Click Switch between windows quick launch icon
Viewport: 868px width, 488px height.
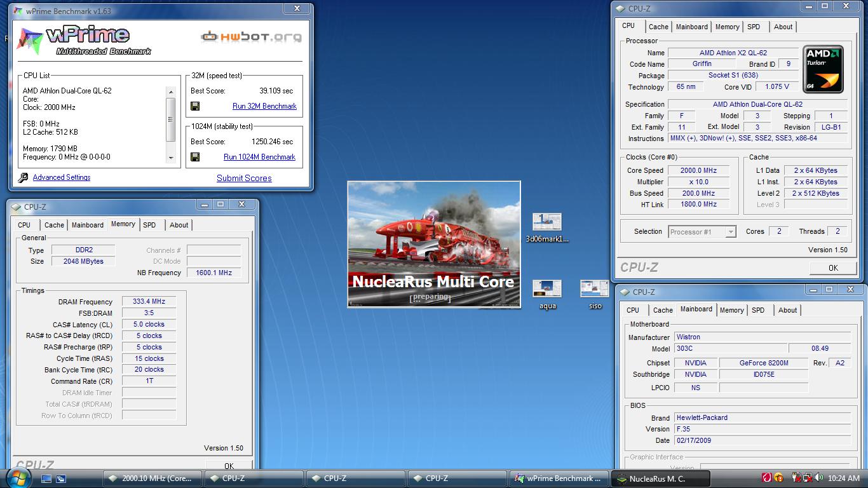click(x=61, y=478)
